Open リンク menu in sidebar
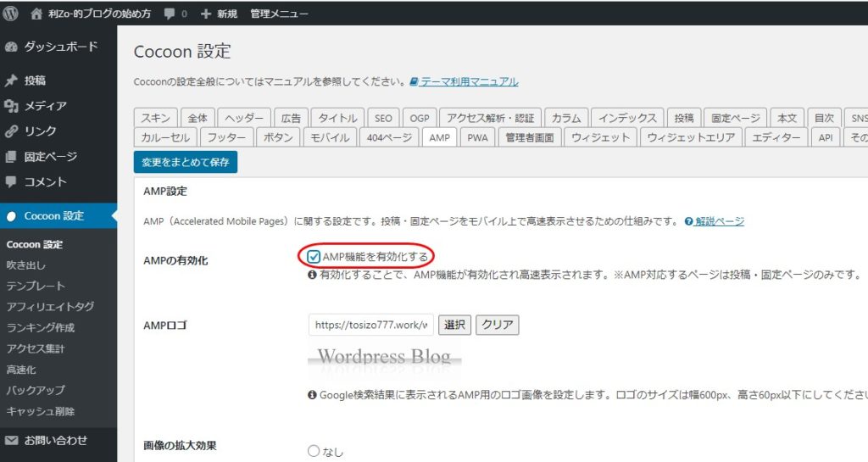868x462 pixels. pyautogui.click(x=40, y=131)
